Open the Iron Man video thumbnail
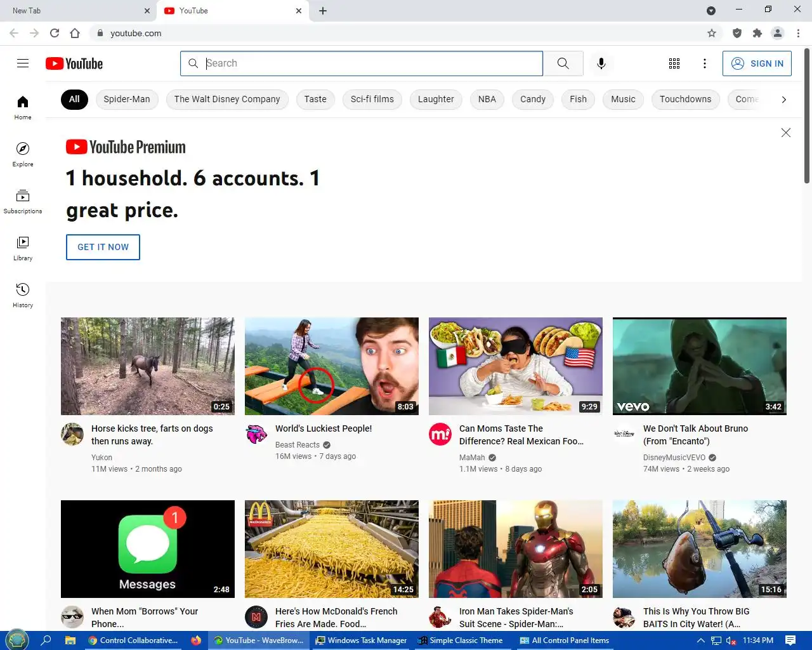 click(x=516, y=549)
